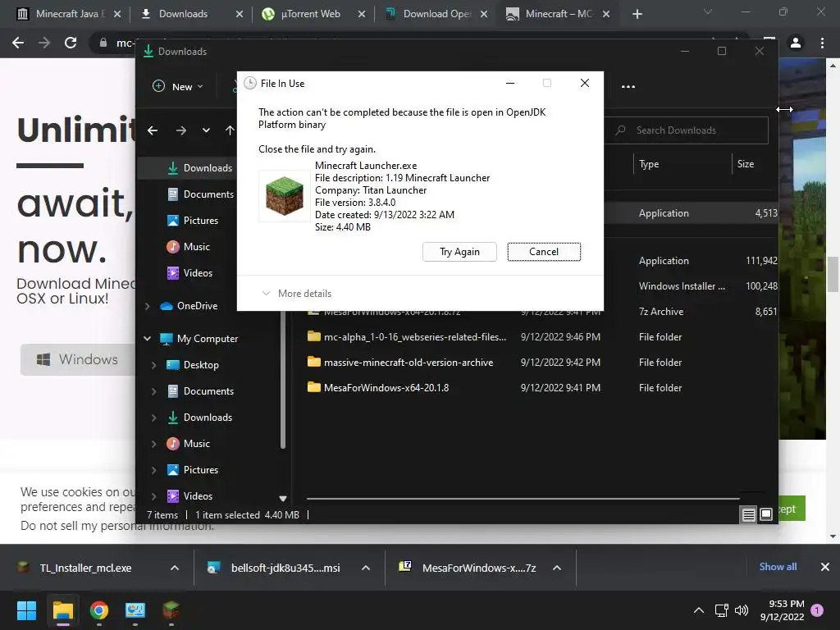Reload the Chrome page
The height and width of the screenshot is (630, 840).
coord(71,43)
